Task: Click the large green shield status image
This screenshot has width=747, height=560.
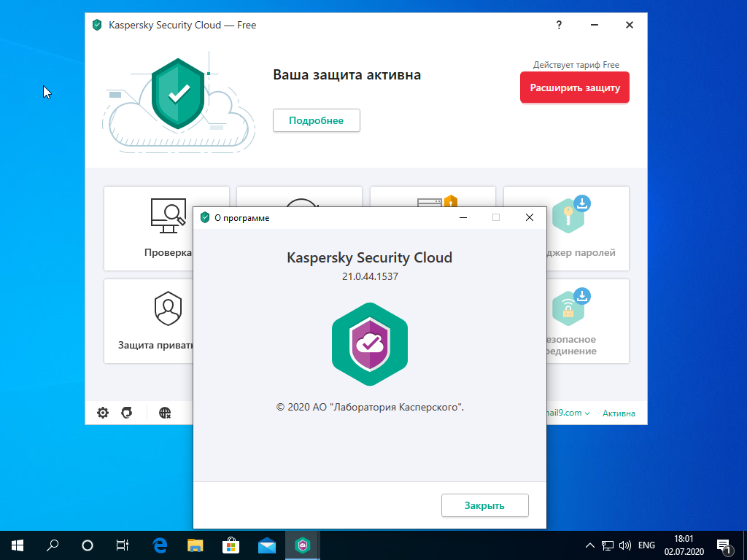Action: (178, 93)
